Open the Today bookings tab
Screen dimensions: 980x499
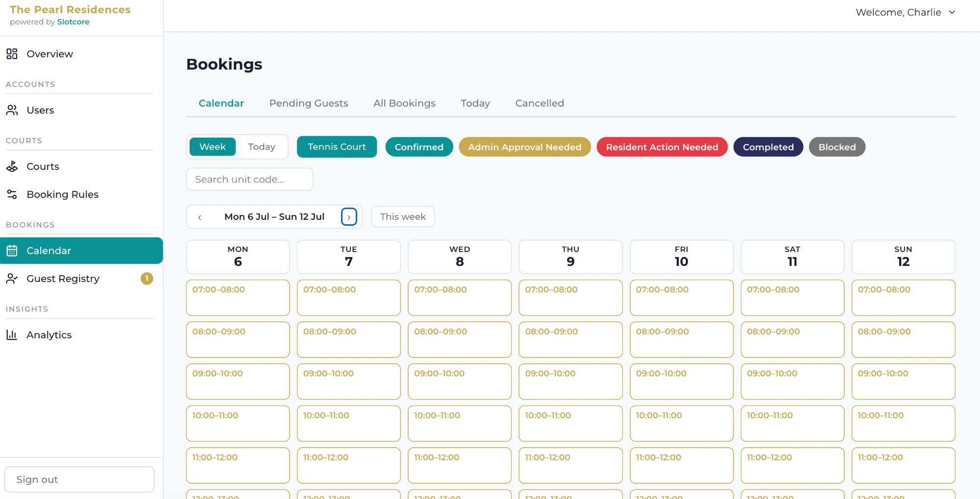click(x=475, y=103)
